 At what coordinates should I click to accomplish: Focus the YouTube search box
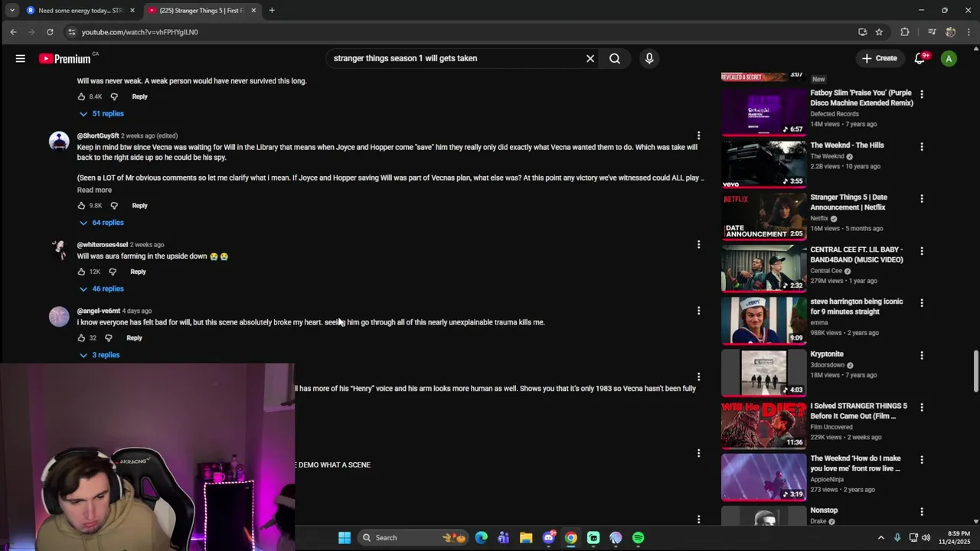[x=456, y=58]
